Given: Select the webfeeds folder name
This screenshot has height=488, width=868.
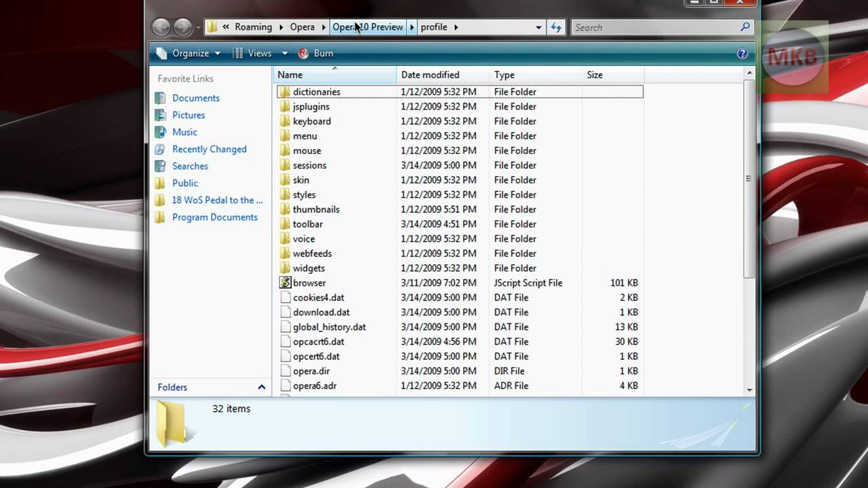Looking at the screenshot, I should tap(313, 253).
